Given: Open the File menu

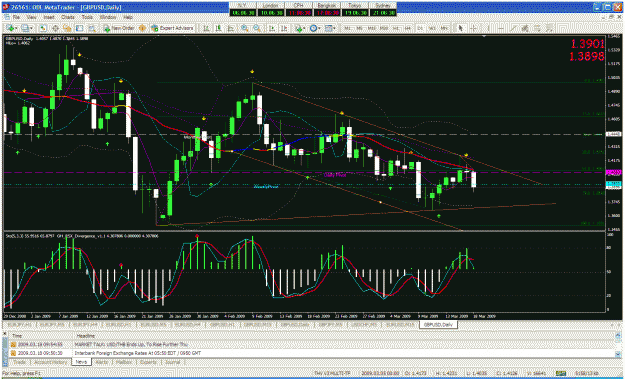Looking at the screenshot, I should (16, 18).
